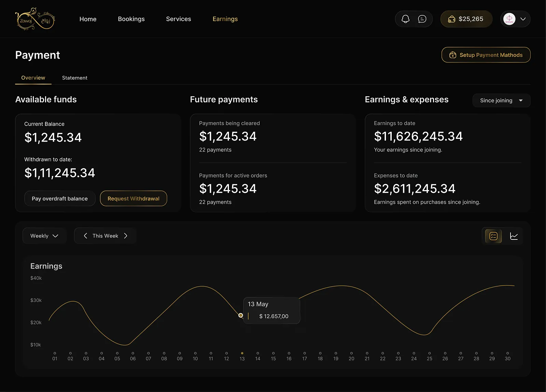Click the Zawaj logo
Screen dimensions: 546x392
point(35,19)
